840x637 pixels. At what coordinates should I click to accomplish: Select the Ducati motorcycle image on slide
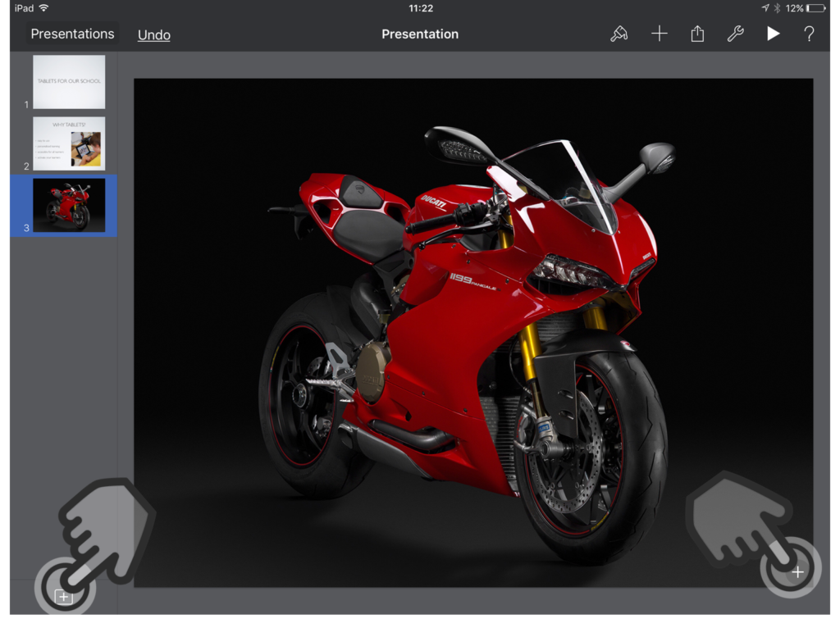pos(473,333)
